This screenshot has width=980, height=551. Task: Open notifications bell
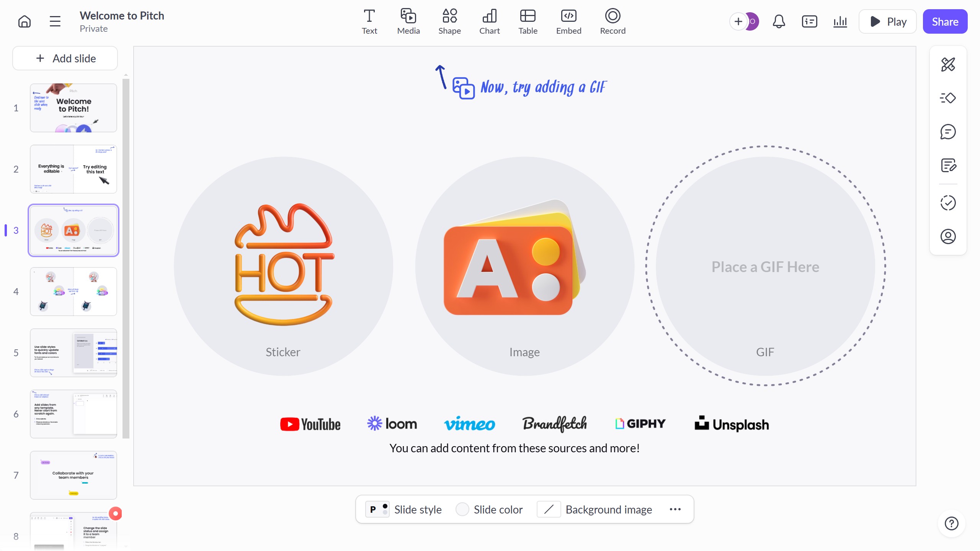pos(779,21)
